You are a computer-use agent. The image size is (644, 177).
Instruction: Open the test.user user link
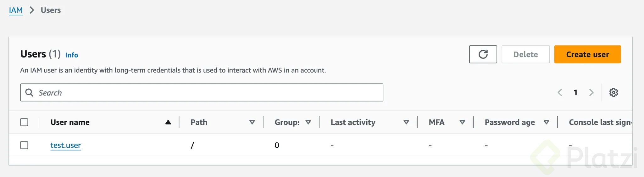coord(66,145)
